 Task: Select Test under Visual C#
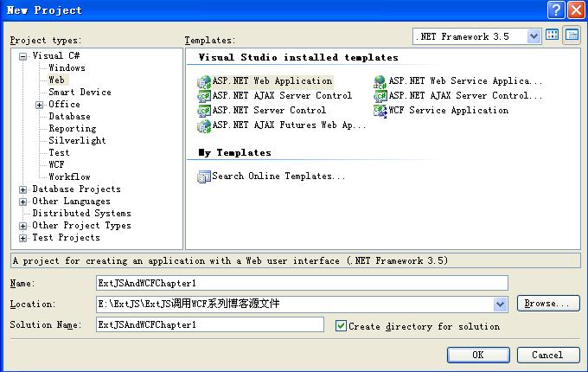[x=59, y=152]
